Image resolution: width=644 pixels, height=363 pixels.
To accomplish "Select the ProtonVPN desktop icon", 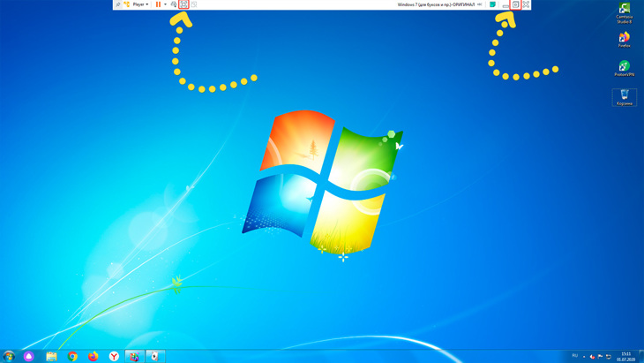I will [625, 68].
